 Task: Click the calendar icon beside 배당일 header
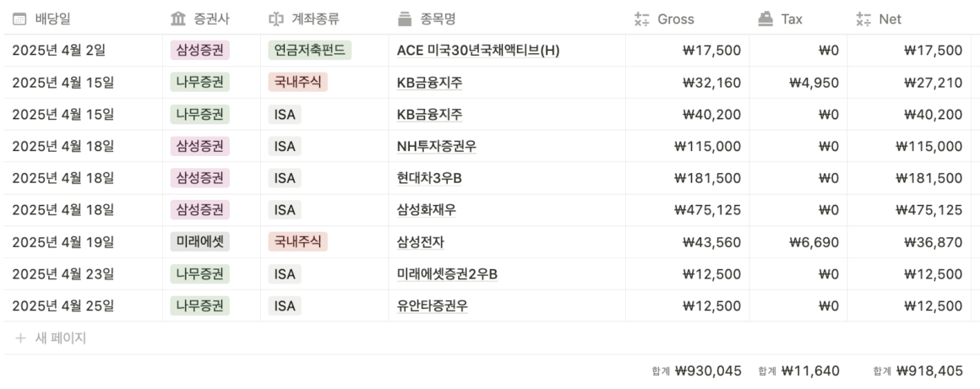pos(19,19)
